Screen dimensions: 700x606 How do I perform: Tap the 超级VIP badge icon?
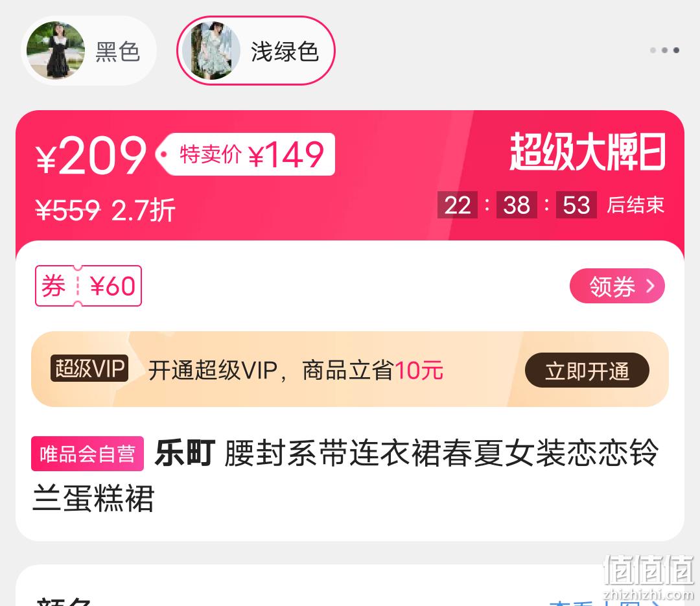[89, 368]
